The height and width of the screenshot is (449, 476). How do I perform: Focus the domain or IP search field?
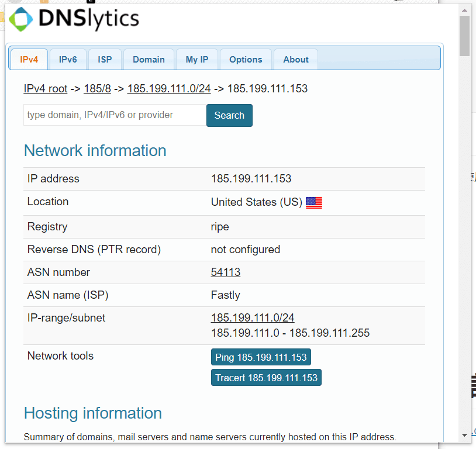115,115
